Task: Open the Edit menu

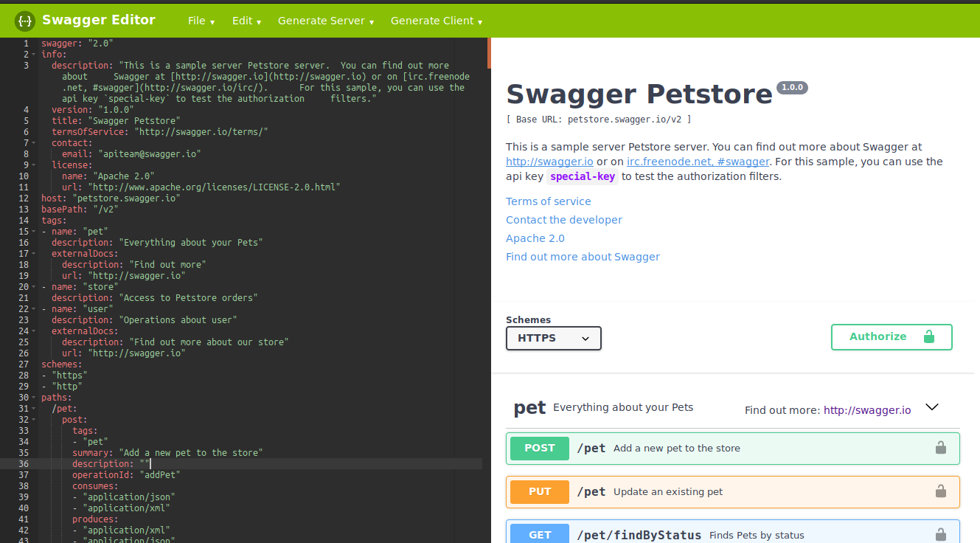Action: click(246, 21)
